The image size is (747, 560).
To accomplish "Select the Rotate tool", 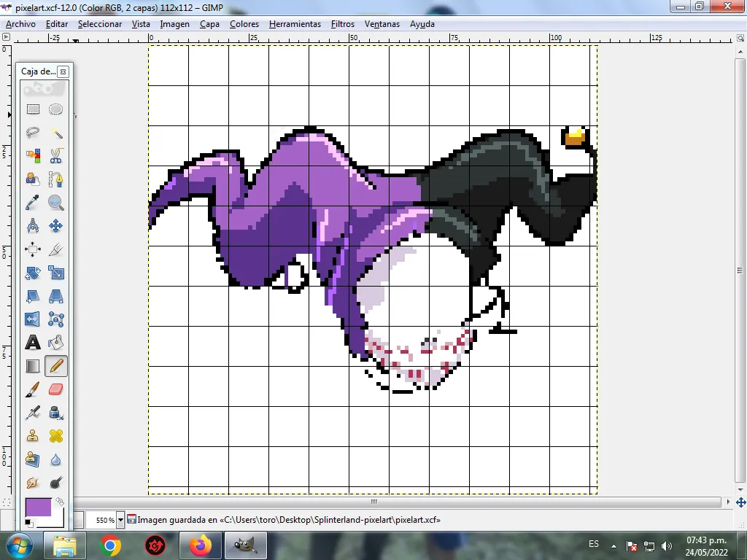I will pos(33,273).
